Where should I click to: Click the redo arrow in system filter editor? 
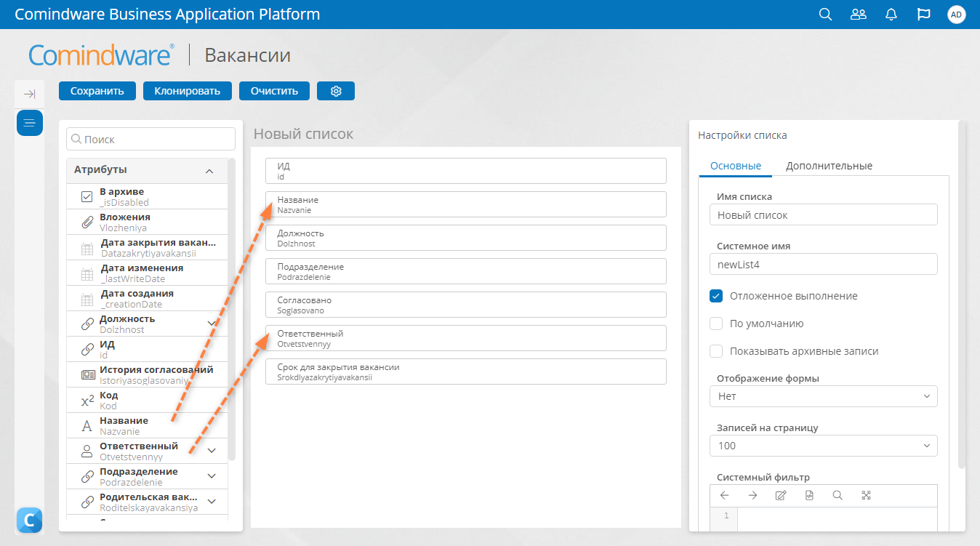pyautogui.click(x=752, y=495)
